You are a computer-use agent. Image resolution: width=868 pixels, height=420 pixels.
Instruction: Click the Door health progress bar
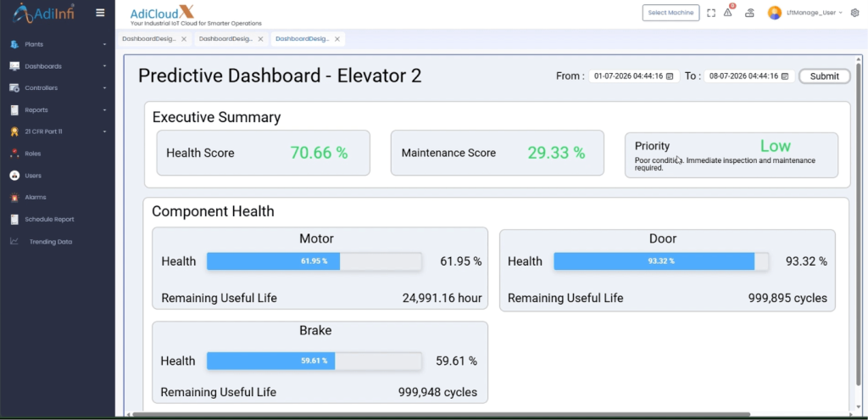coord(661,261)
